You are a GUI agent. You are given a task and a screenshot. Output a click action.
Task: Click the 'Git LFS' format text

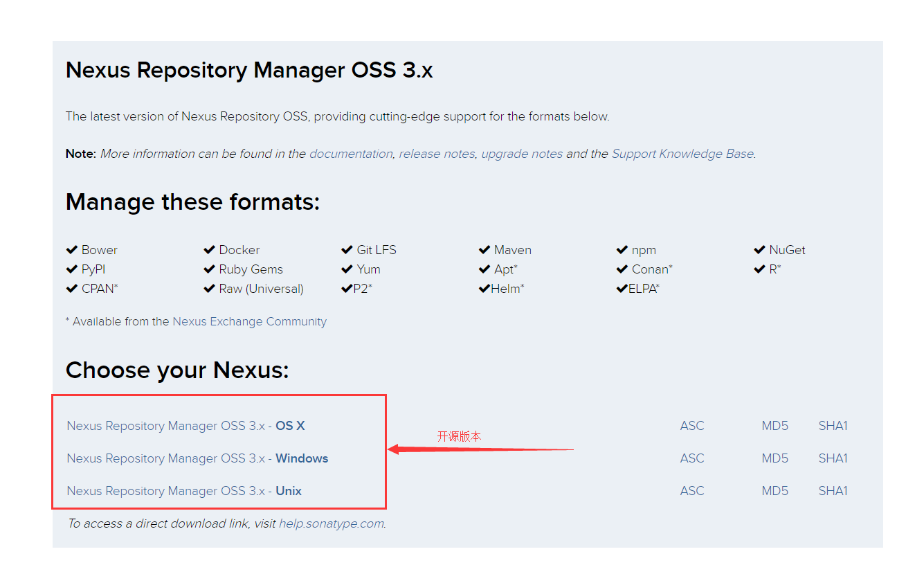pyautogui.click(x=377, y=250)
